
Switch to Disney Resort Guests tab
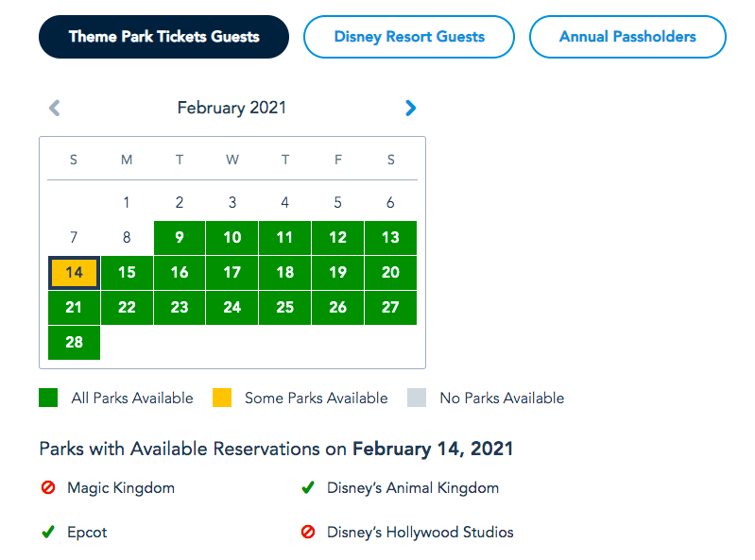(x=409, y=37)
